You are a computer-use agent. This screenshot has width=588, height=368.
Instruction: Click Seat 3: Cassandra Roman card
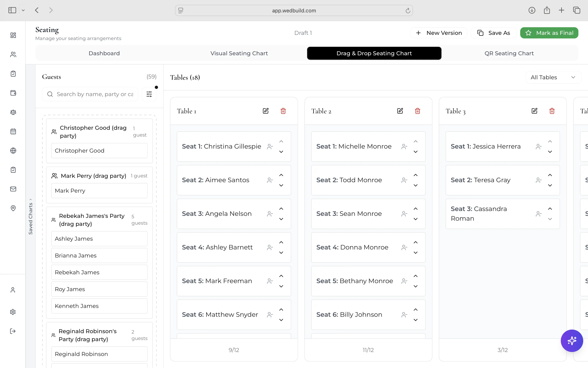tap(503, 214)
